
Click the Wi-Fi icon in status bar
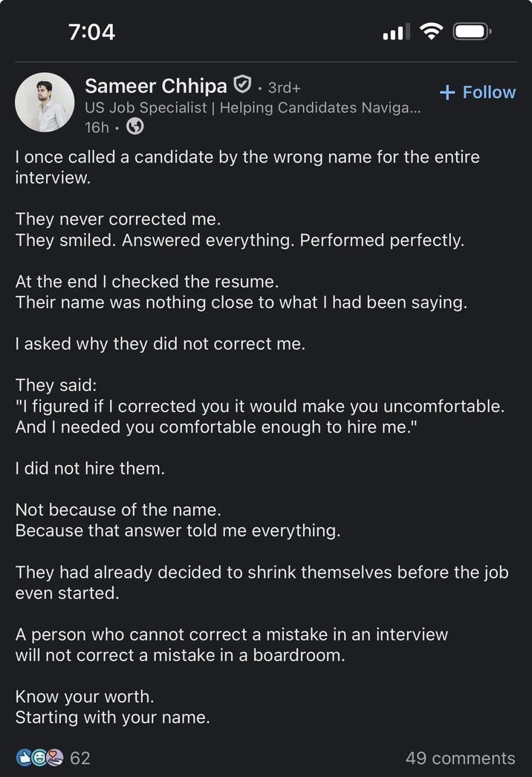[432, 31]
